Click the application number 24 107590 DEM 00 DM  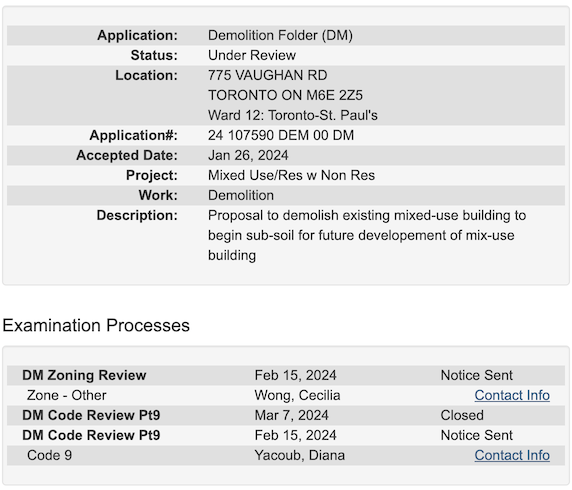281,135
